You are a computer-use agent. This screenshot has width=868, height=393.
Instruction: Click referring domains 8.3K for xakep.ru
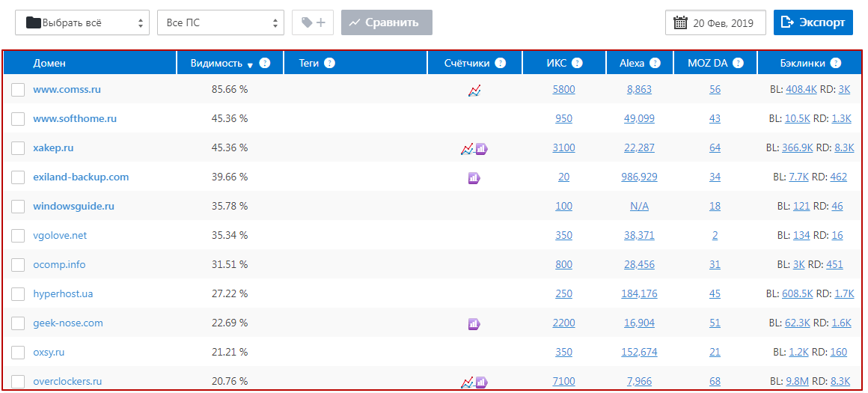[844, 147]
